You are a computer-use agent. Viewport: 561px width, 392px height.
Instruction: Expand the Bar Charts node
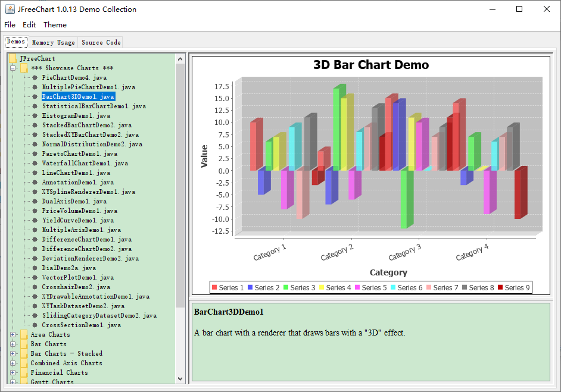coord(13,344)
